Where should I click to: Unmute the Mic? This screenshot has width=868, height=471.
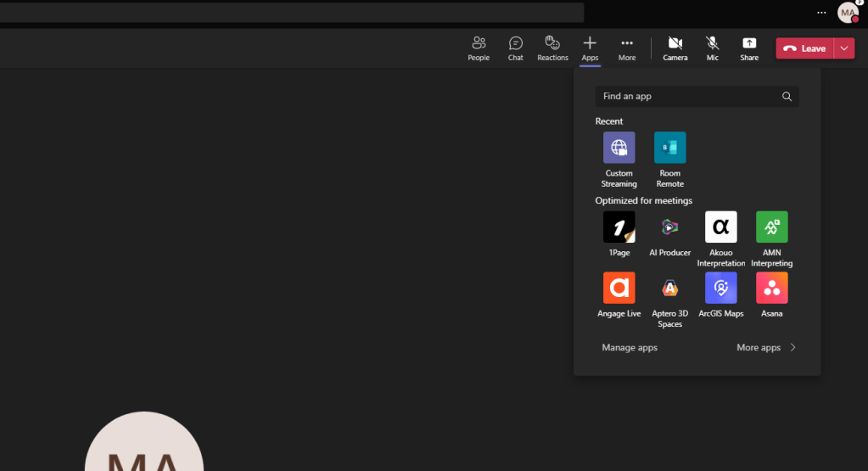click(x=712, y=48)
